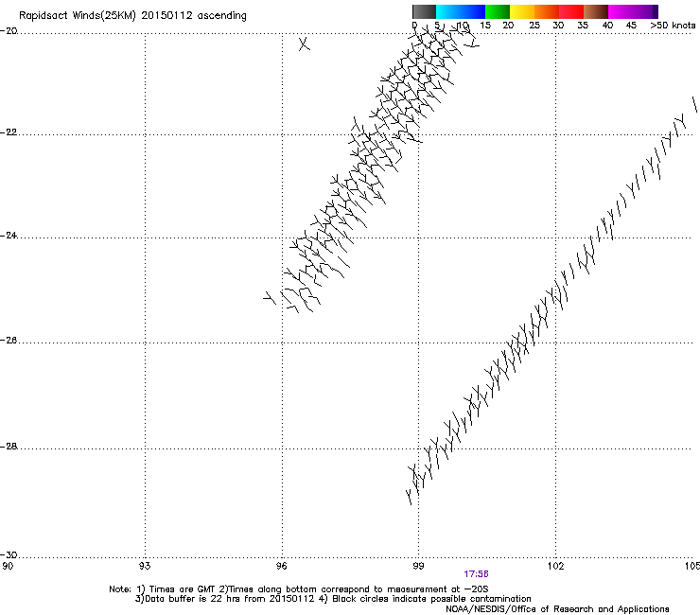
Task: Click the '45' legend scale label
Action: click(631, 26)
